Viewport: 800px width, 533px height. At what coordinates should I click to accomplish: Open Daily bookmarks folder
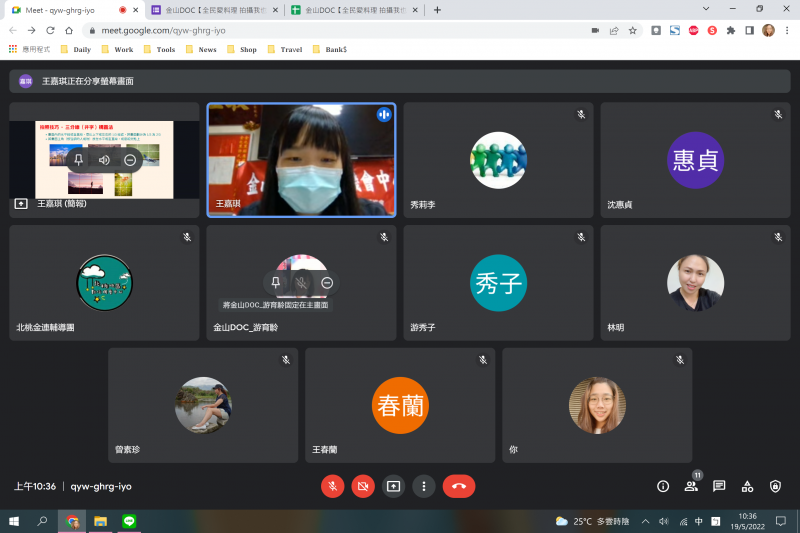pos(76,49)
